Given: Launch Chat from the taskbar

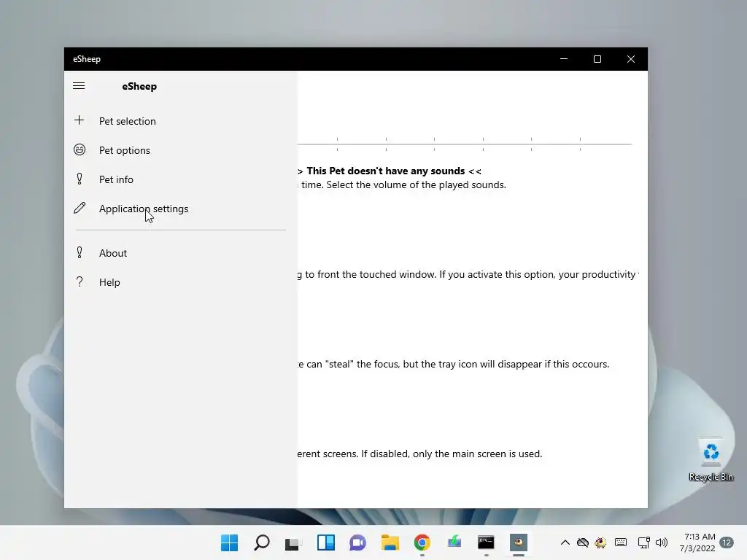Looking at the screenshot, I should (x=357, y=542).
